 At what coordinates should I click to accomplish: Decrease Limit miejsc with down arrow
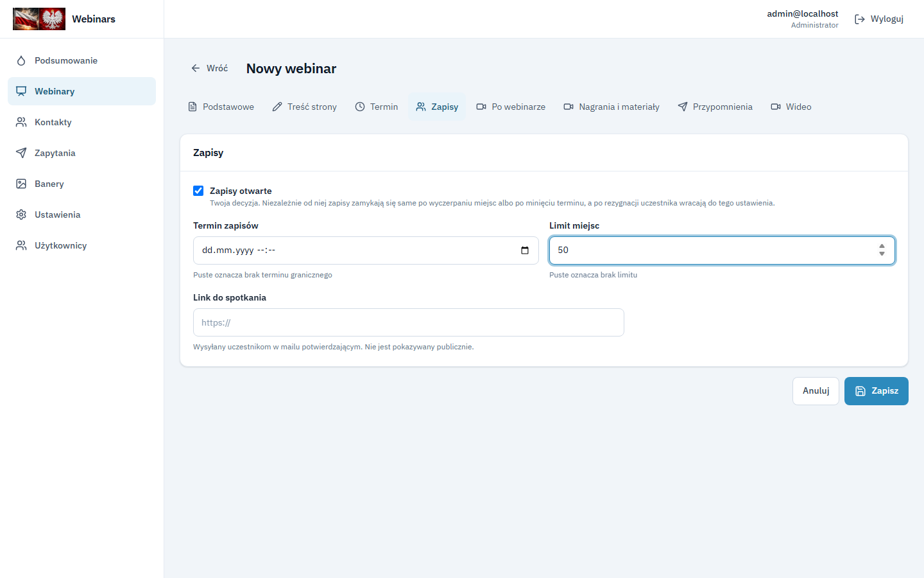point(882,254)
